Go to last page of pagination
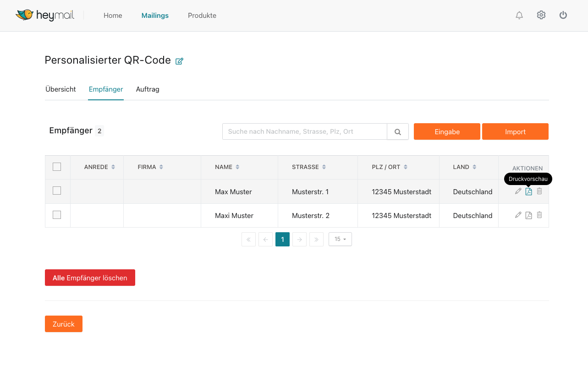Viewport: 588px width, 371px height. pyautogui.click(x=316, y=239)
